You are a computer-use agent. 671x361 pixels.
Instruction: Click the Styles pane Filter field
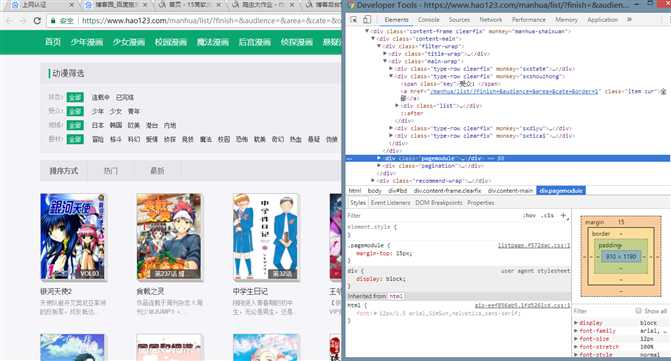click(432, 216)
